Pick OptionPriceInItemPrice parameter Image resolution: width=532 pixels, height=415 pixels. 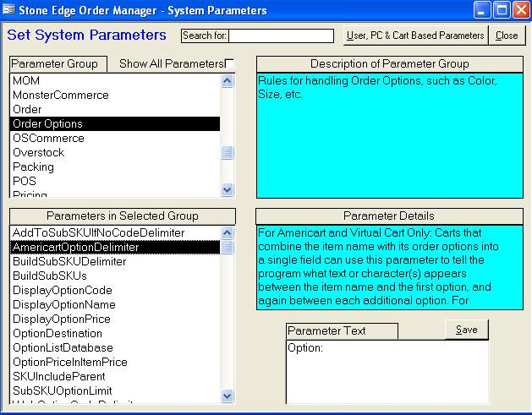(x=115, y=362)
